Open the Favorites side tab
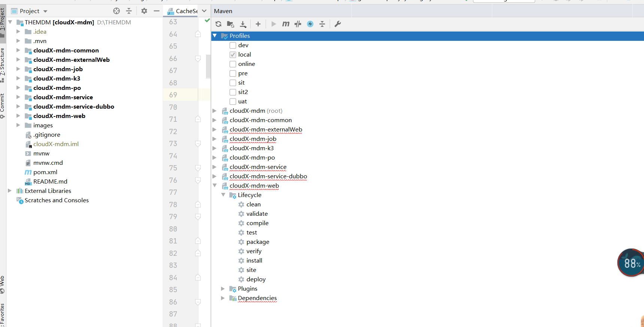644x327 pixels. [3, 315]
